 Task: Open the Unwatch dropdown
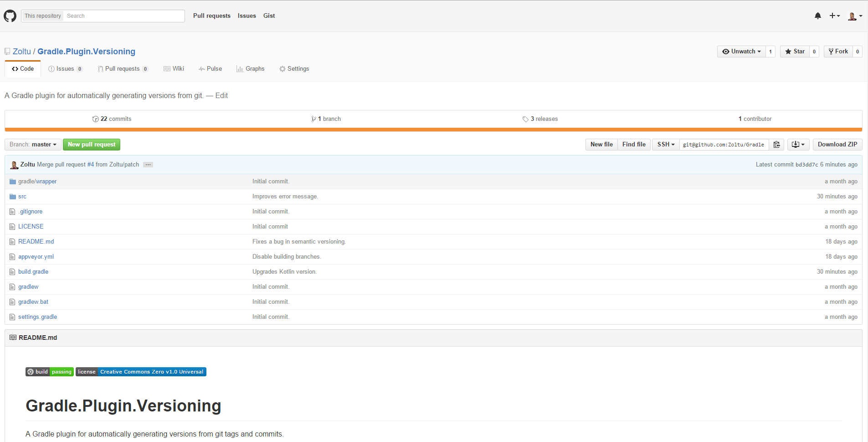point(741,52)
